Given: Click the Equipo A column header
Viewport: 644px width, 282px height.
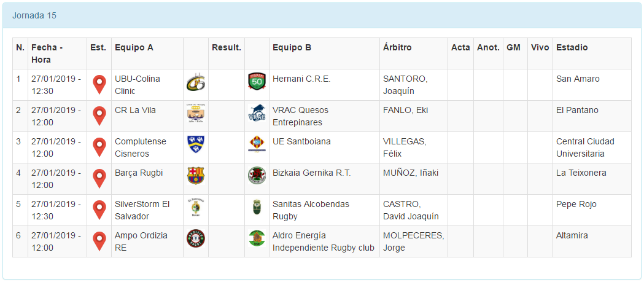Looking at the screenshot, I should 134,47.
